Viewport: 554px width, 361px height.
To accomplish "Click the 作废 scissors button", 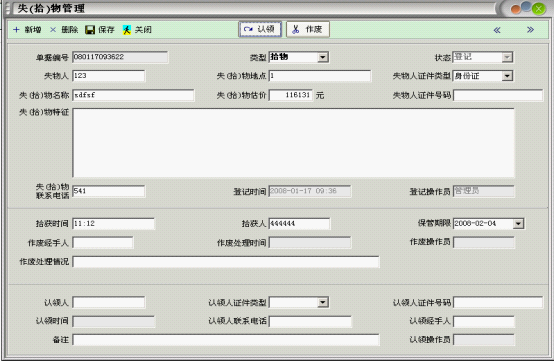I will point(308,29).
